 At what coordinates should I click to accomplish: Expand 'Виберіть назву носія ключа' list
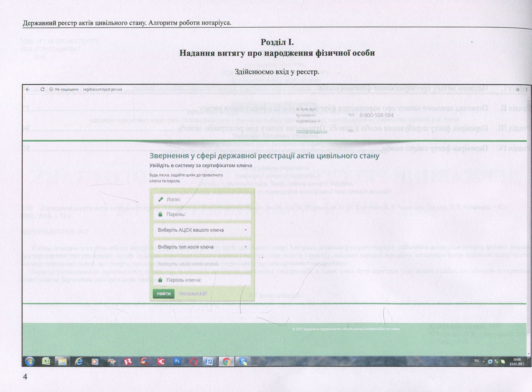click(202, 264)
